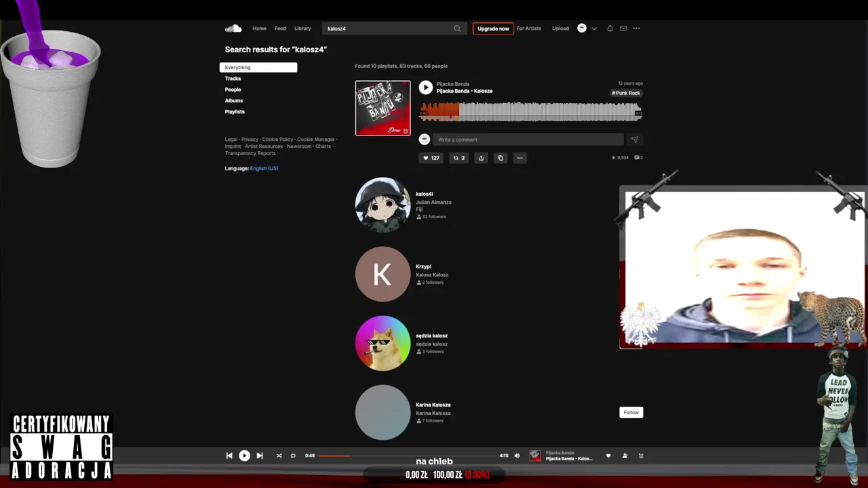
Task: Change language via English (US) link
Action: pyautogui.click(x=264, y=168)
